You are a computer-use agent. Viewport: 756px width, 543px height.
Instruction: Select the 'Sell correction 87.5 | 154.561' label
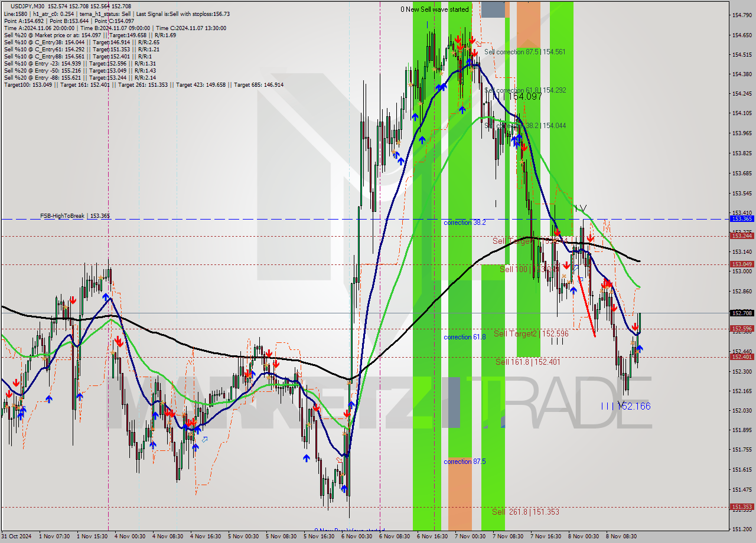click(524, 52)
